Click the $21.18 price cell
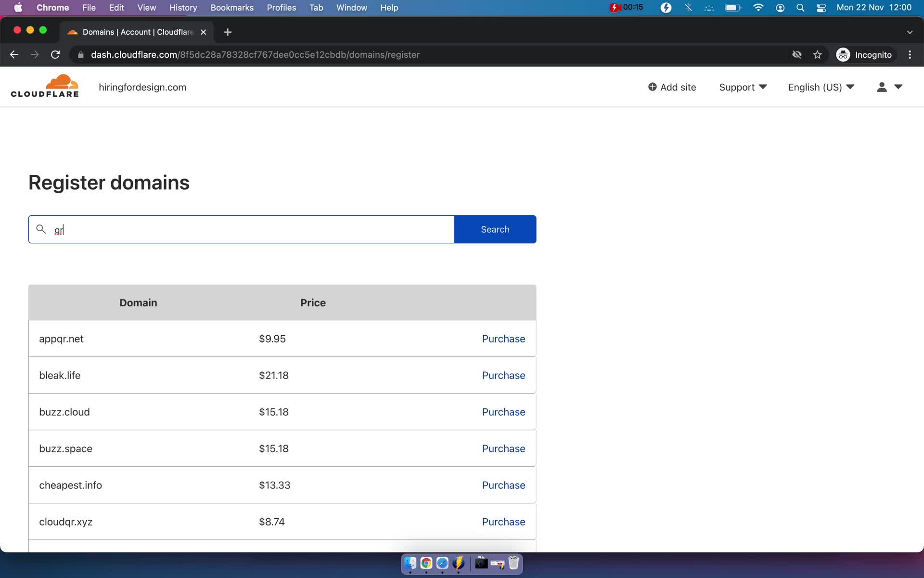This screenshot has height=578, width=924. (274, 375)
